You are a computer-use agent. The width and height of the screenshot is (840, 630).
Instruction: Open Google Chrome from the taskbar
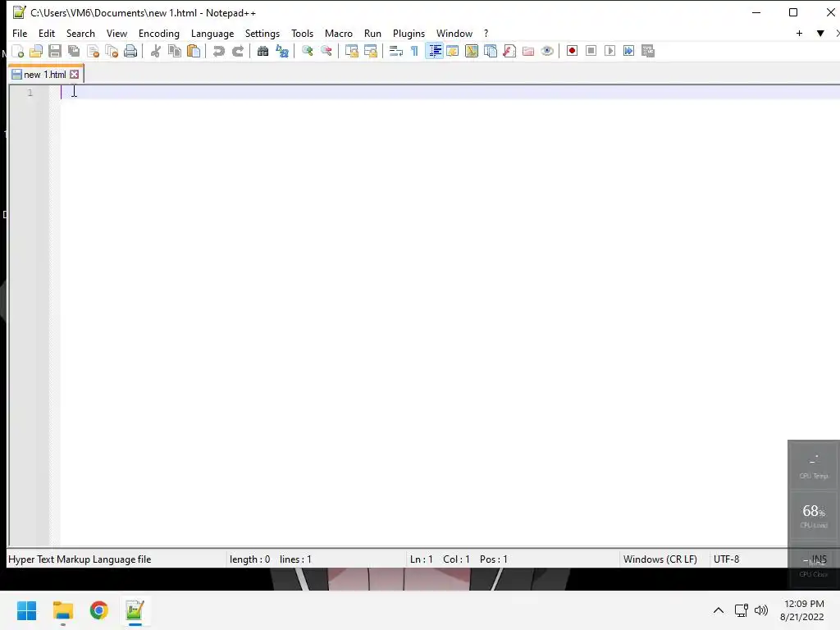(98, 610)
